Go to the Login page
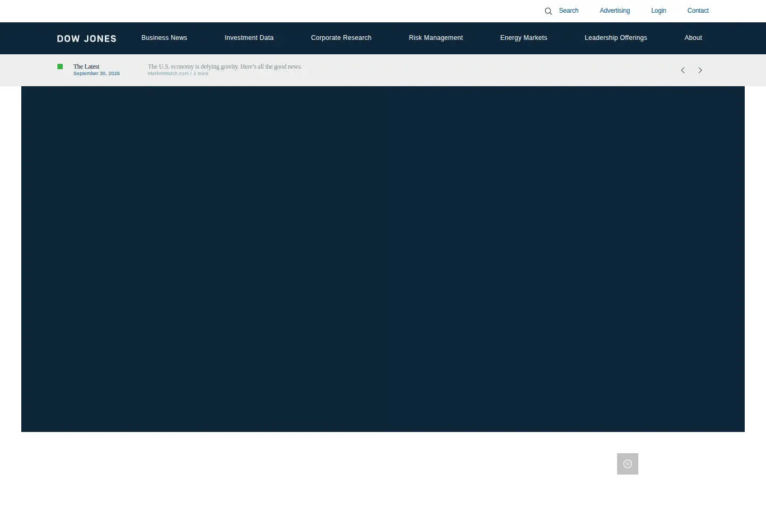 point(659,11)
